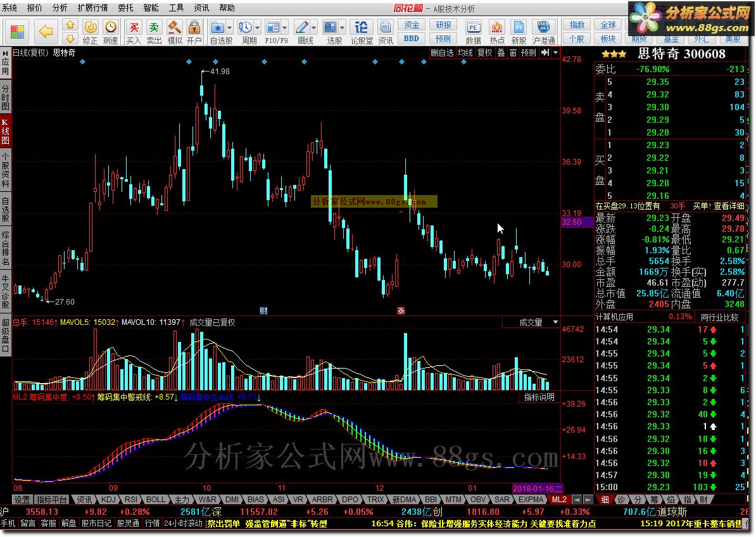
Task: Open the 选股 stock screener icon
Action: (x=331, y=27)
